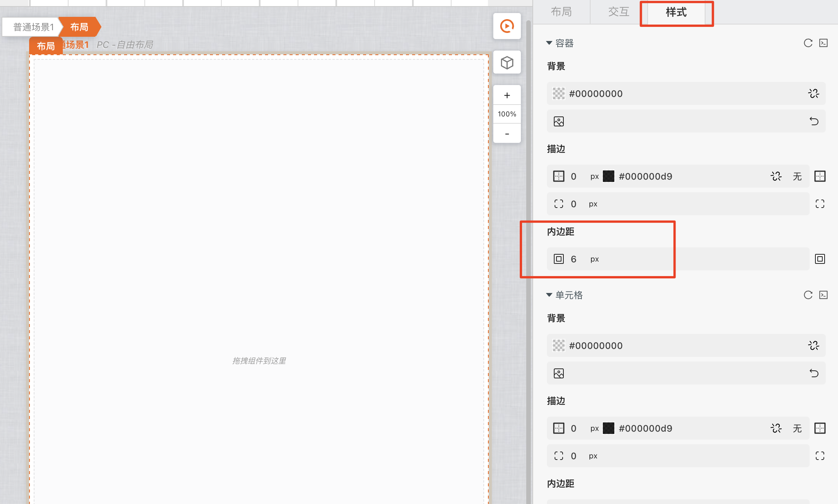Switch to the 布局 tab
This screenshot has height=504, width=838.
[561, 12]
